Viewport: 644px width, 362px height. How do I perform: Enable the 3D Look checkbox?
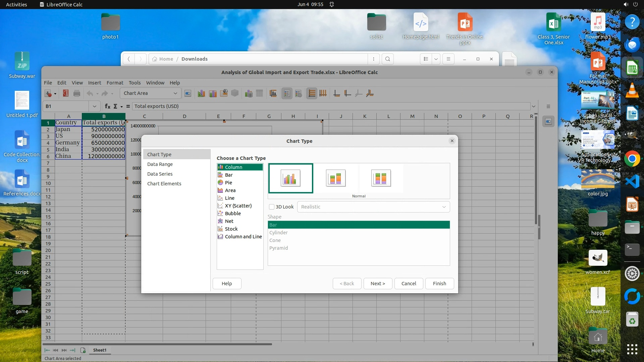pos(272,207)
